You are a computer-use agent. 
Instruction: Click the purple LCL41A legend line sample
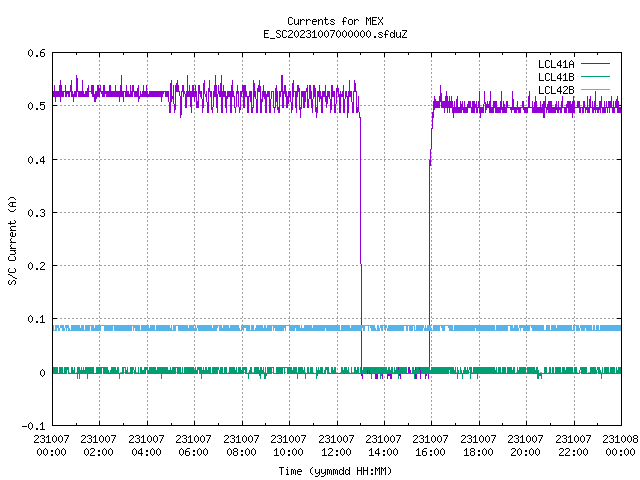(595, 64)
